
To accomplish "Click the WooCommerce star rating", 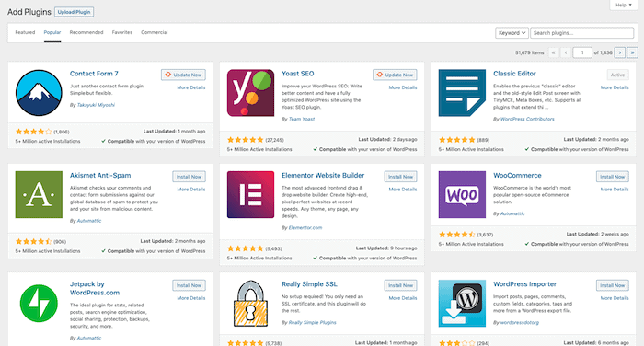I will [457, 235].
